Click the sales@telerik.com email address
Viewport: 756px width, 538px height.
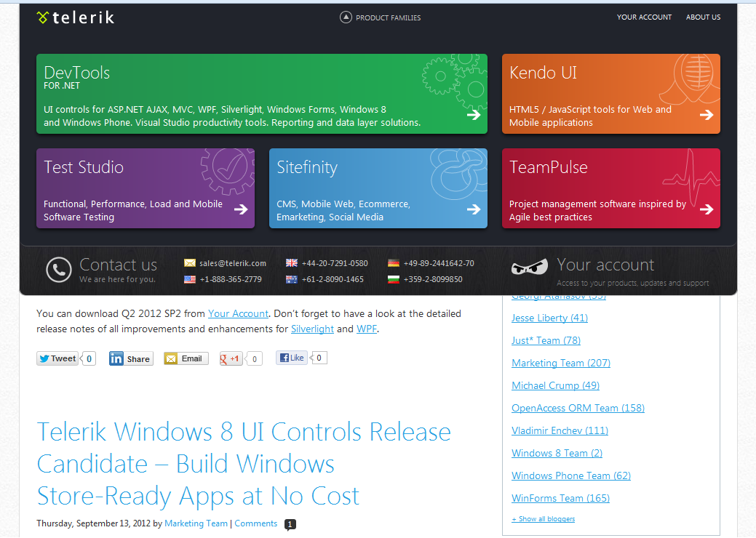point(232,263)
